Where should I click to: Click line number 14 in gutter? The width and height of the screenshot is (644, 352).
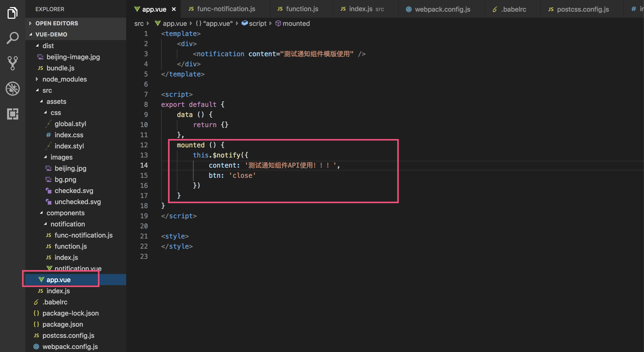pyautogui.click(x=144, y=165)
